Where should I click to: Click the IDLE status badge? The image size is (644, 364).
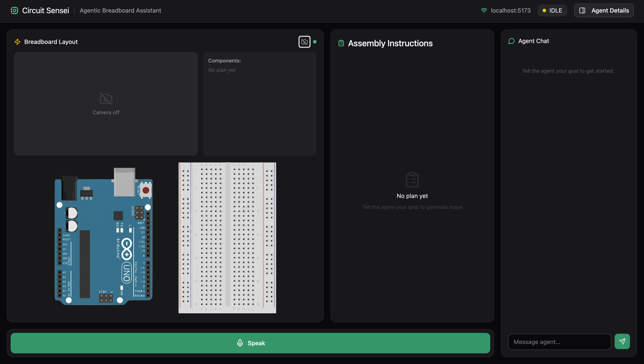552,10
